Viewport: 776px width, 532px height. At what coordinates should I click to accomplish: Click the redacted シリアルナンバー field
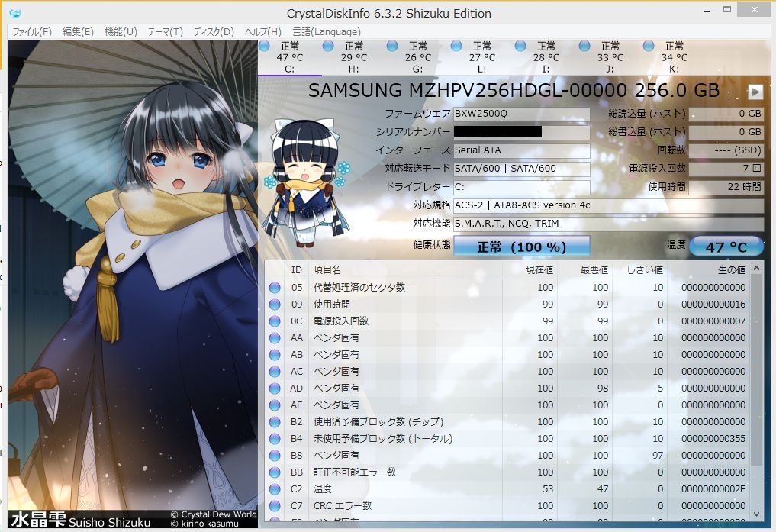[x=522, y=132]
